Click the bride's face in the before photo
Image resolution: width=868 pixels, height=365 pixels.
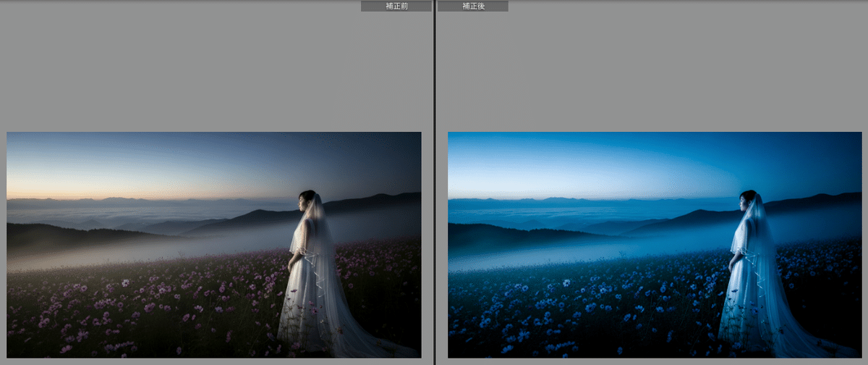304,202
